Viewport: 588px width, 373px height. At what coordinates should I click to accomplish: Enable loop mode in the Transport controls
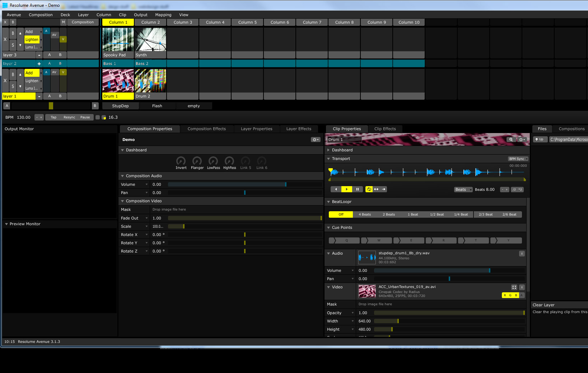click(x=369, y=189)
